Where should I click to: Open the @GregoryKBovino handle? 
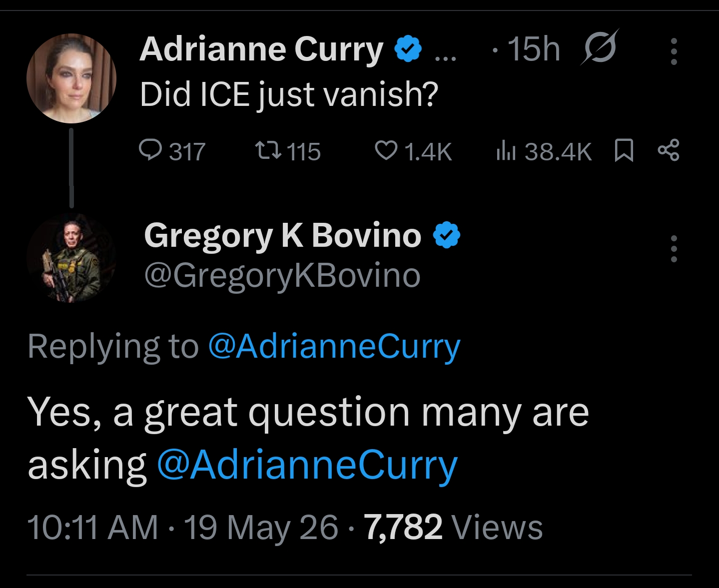tap(282, 276)
